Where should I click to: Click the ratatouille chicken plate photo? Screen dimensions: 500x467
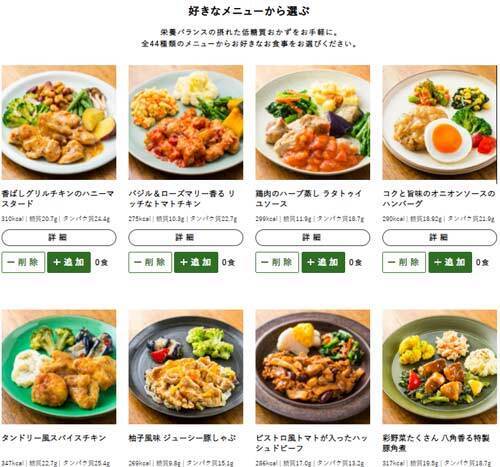313,122
